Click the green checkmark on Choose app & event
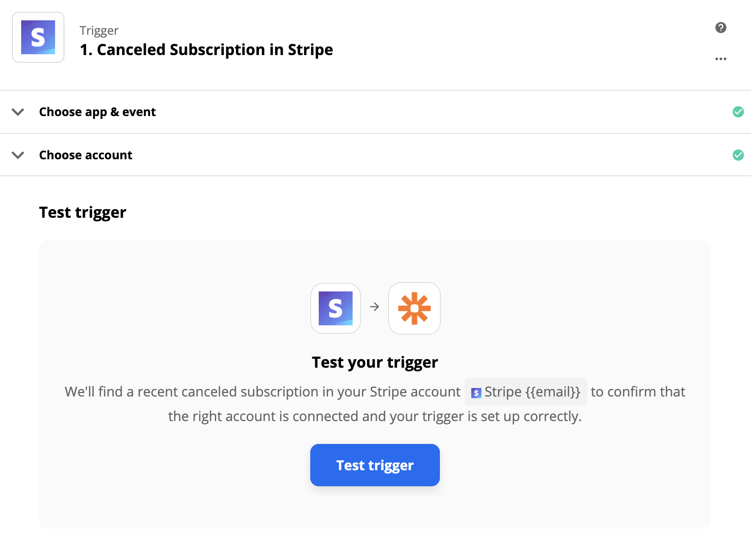 pyautogui.click(x=738, y=112)
